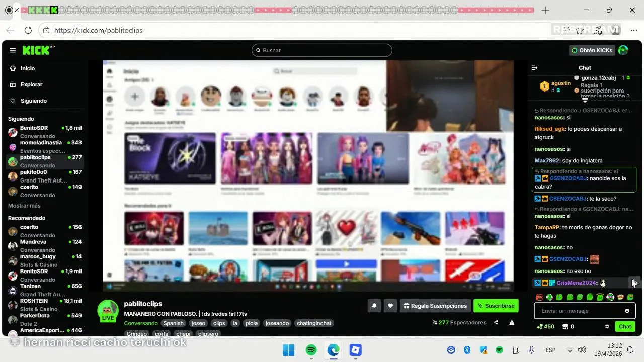Image resolution: width=644 pixels, height=362 pixels.
Task: Open the user avatar at top right
Action: coord(623,50)
